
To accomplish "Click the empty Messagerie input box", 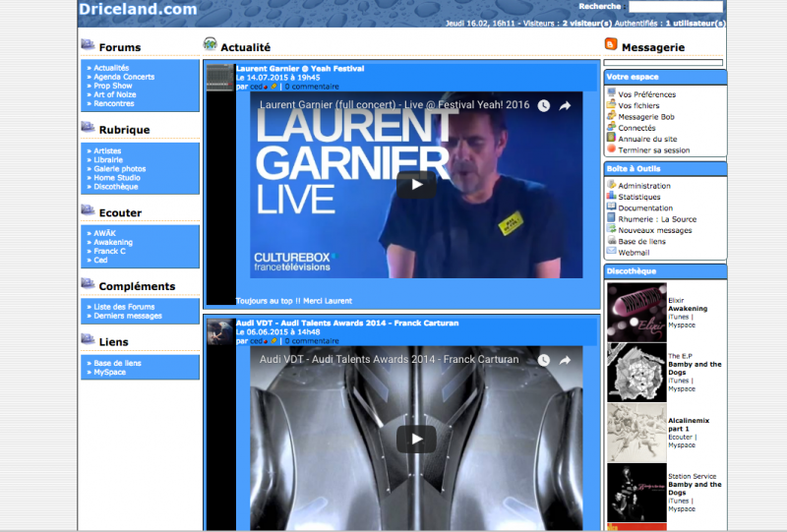I will (663, 63).
